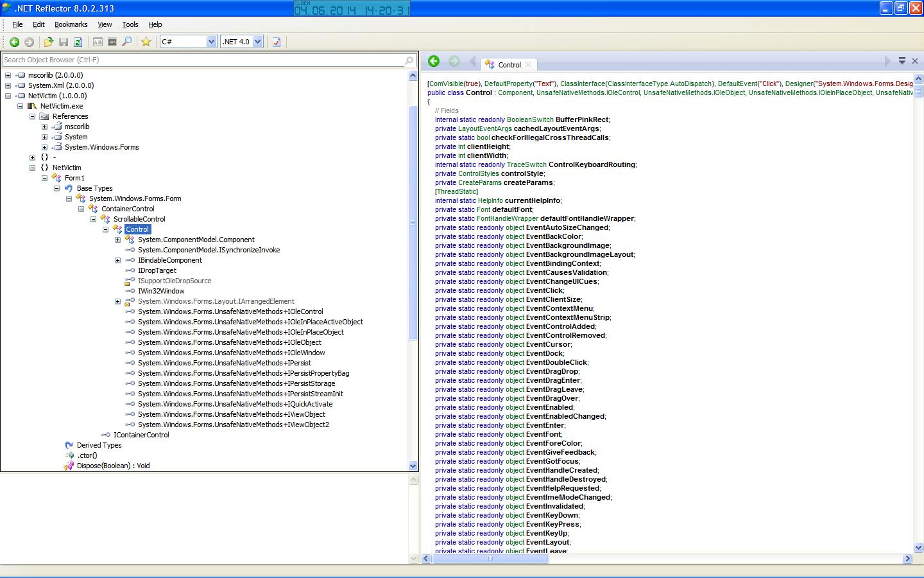Collapse the ScrollableControl node

coord(93,219)
